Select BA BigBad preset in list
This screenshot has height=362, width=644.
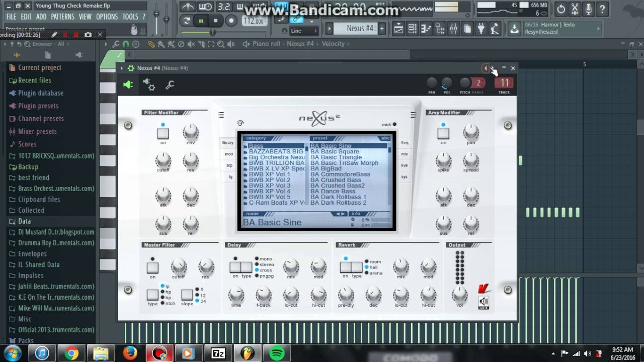click(x=326, y=168)
